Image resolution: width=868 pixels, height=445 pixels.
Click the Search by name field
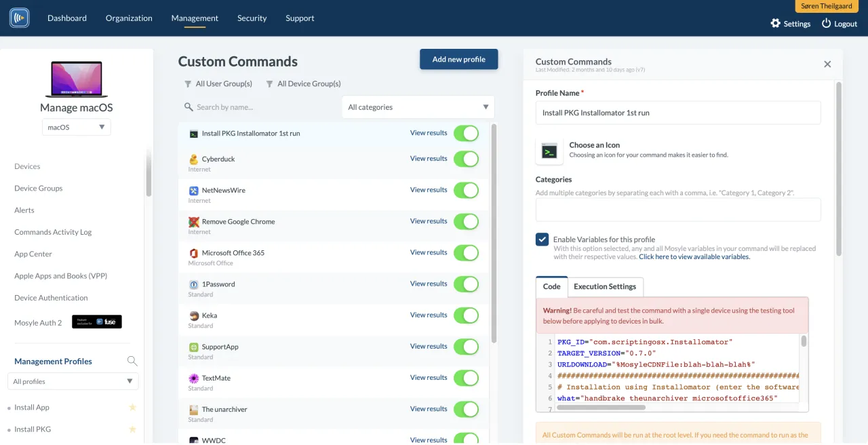pos(264,107)
